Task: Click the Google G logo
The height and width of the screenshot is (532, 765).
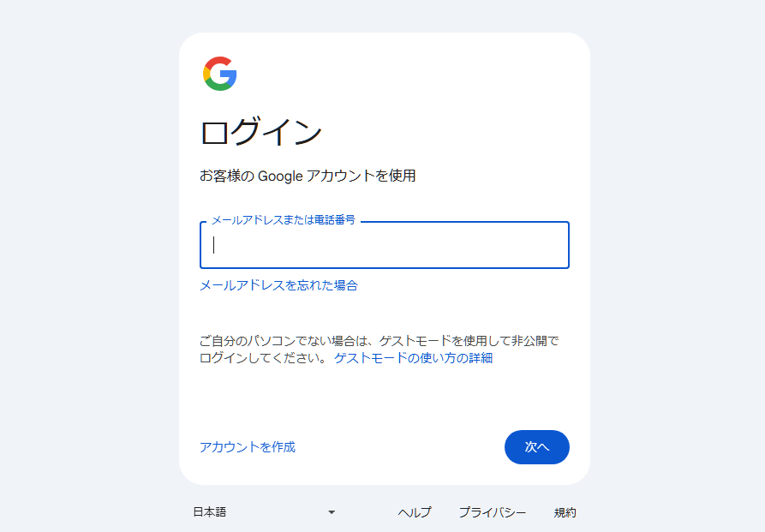Action: pos(220,74)
